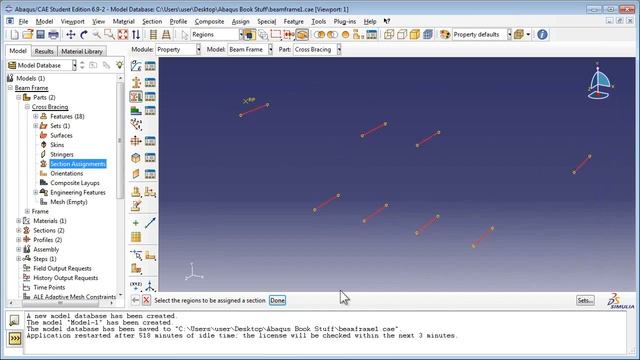Screen dimensions: 640x360
Task: Switch to the Material Library tab
Action: pyautogui.click(x=82, y=51)
